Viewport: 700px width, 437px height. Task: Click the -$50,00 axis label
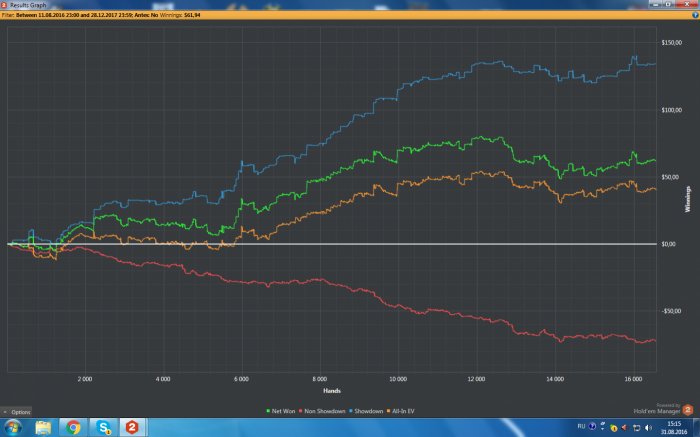point(671,311)
